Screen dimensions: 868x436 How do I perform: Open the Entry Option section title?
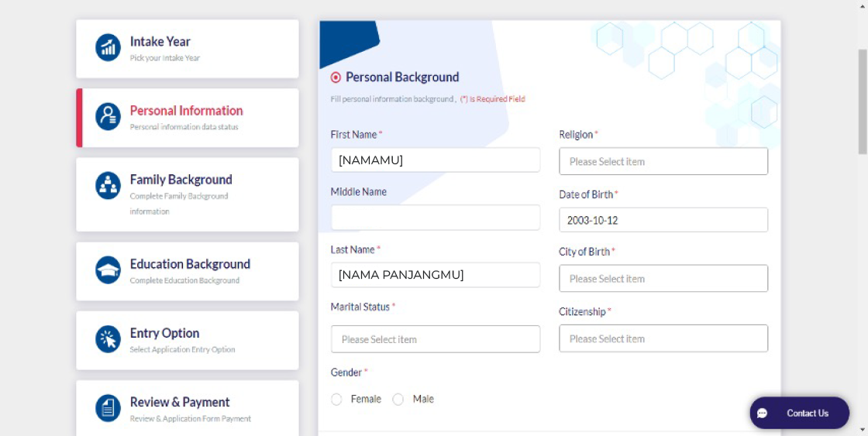[164, 333]
